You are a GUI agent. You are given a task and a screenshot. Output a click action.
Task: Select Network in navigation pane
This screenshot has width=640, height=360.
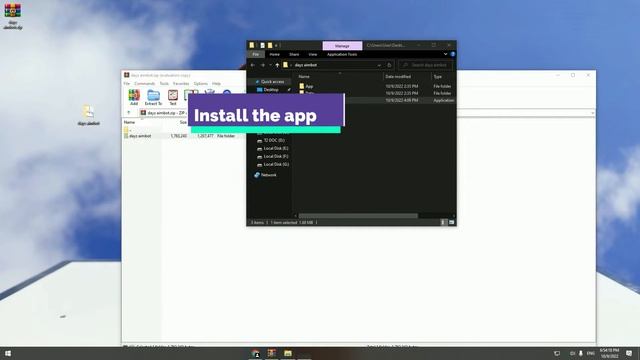[268, 175]
